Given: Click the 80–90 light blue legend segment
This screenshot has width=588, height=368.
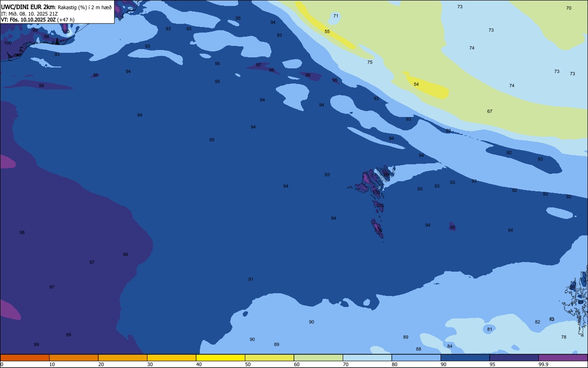Looking at the screenshot, I should point(416,357).
